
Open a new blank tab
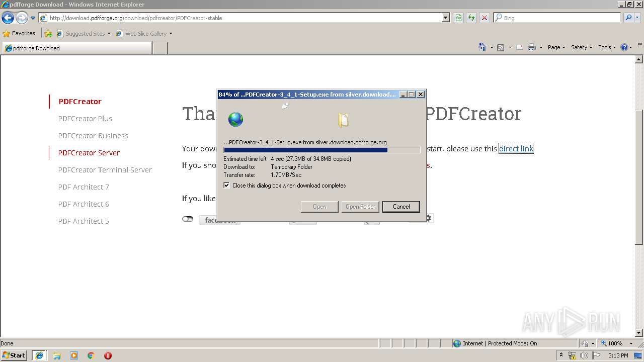pos(160,48)
